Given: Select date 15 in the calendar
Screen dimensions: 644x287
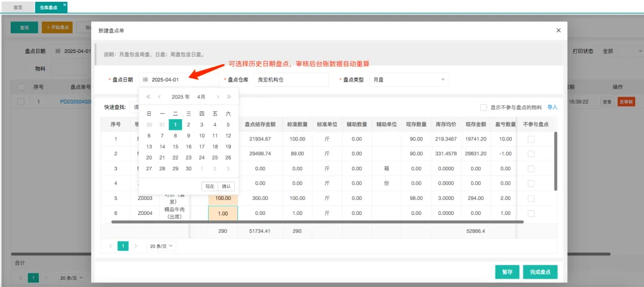Looking at the screenshot, I should 175,146.
